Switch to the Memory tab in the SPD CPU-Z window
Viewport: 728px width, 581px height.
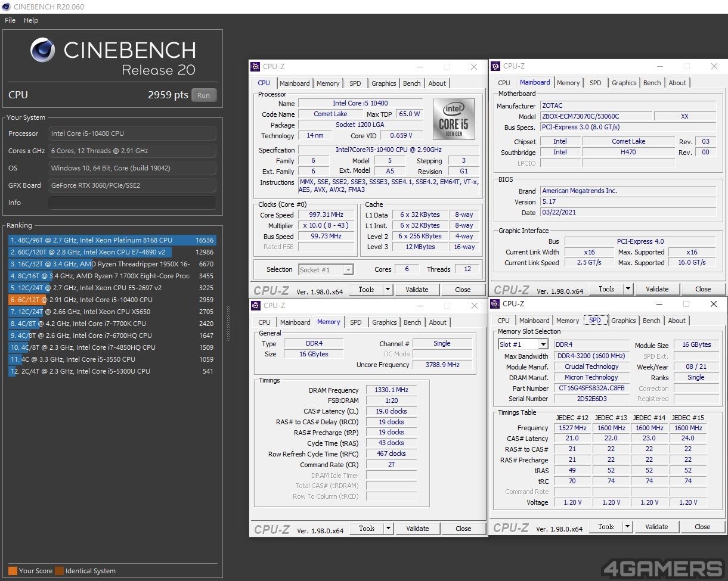pos(568,321)
